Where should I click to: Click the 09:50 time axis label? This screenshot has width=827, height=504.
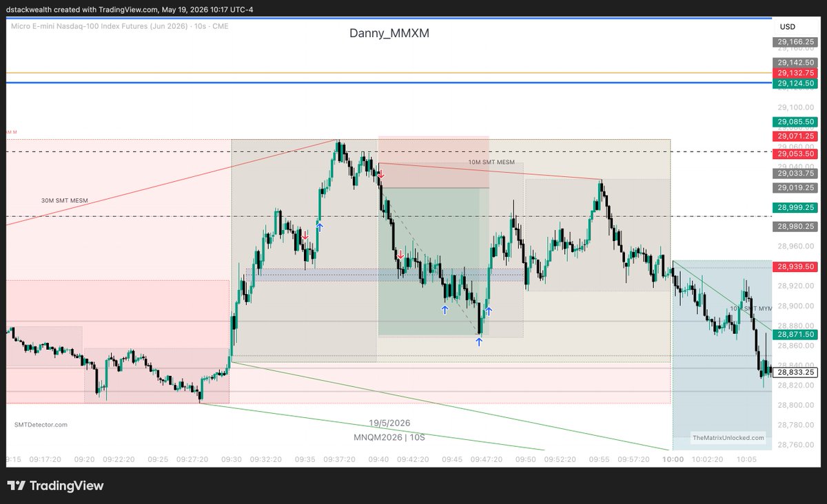[526, 458]
